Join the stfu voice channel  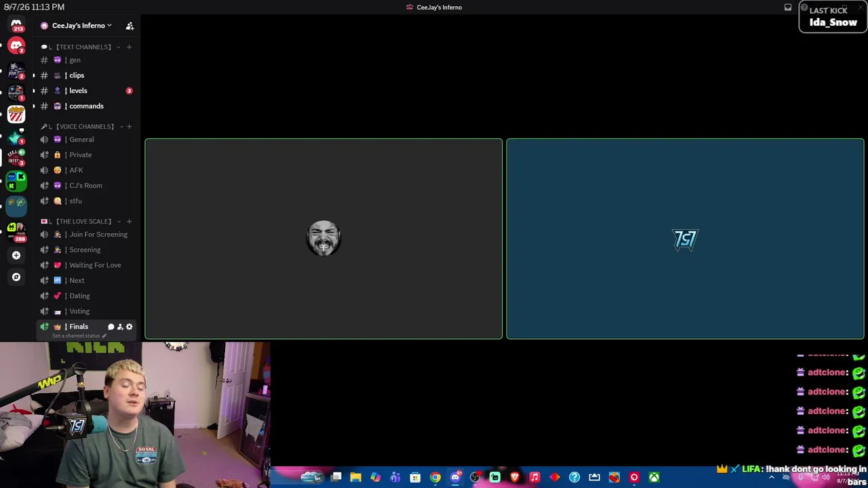[87, 201]
